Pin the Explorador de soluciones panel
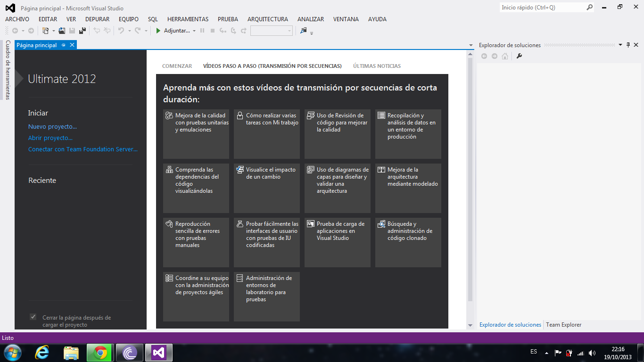The image size is (644, 362). (x=628, y=45)
